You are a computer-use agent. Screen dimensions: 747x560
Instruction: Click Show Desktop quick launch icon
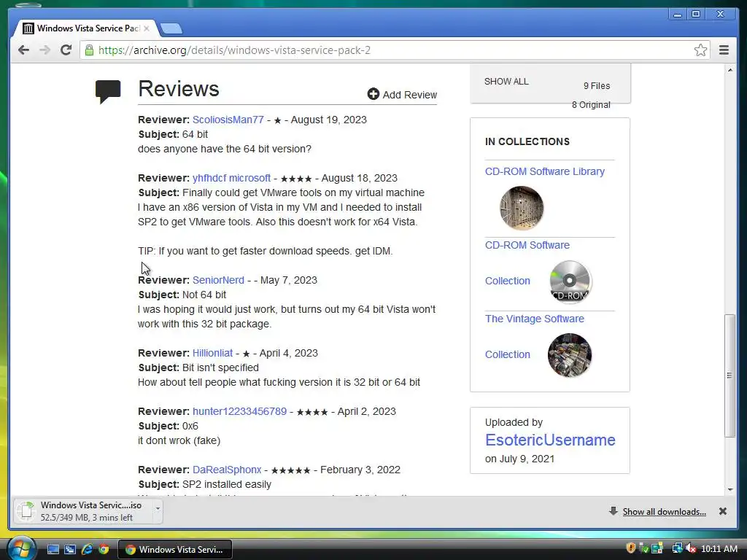click(53, 550)
